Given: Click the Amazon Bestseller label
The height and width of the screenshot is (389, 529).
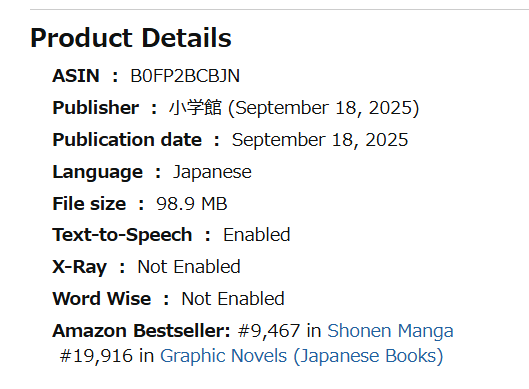Looking at the screenshot, I should (x=141, y=331).
